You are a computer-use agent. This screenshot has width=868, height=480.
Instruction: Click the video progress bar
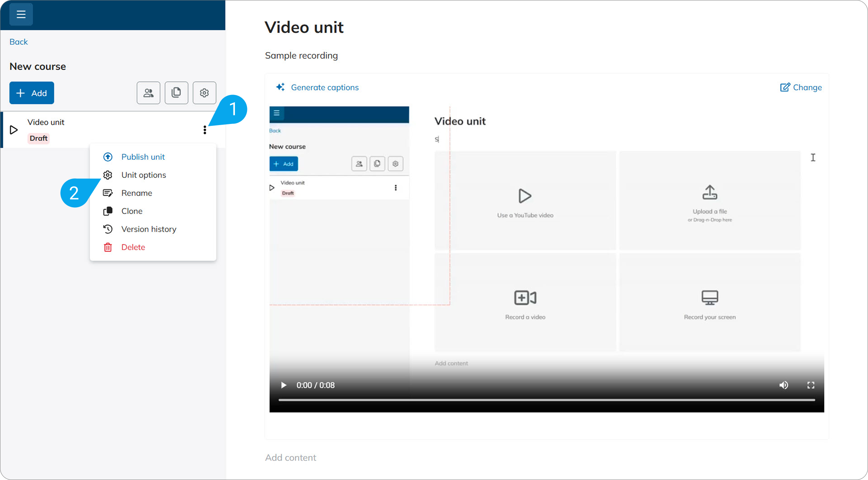click(546, 400)
